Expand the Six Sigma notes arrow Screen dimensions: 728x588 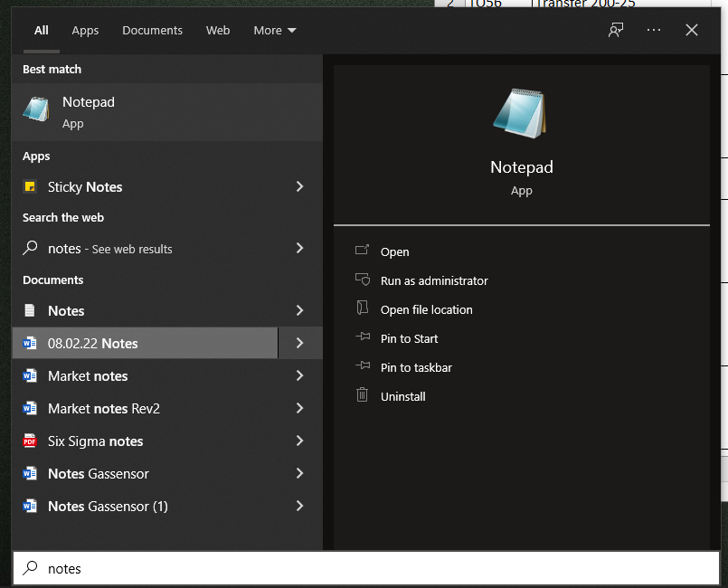point(300,441)
